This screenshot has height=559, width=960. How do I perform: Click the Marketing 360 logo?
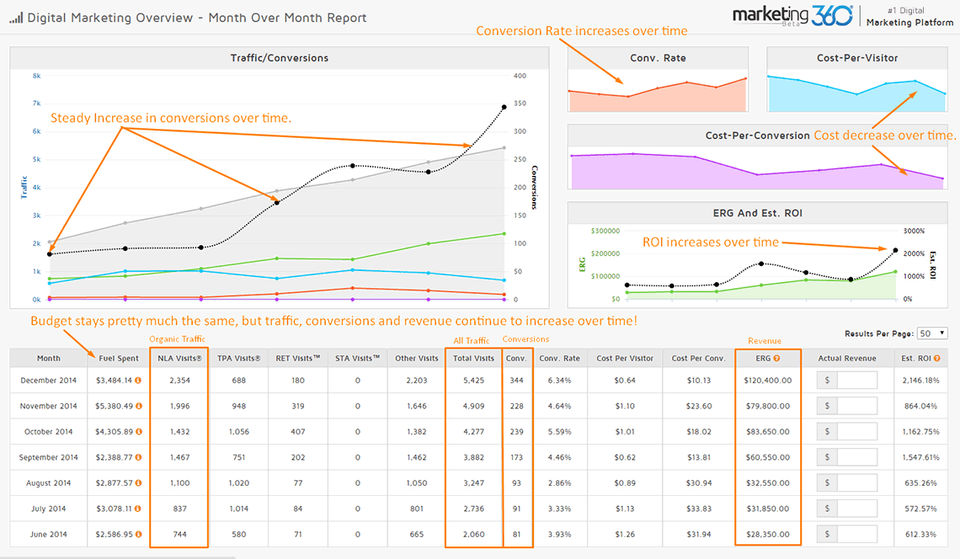click(792, 15)
